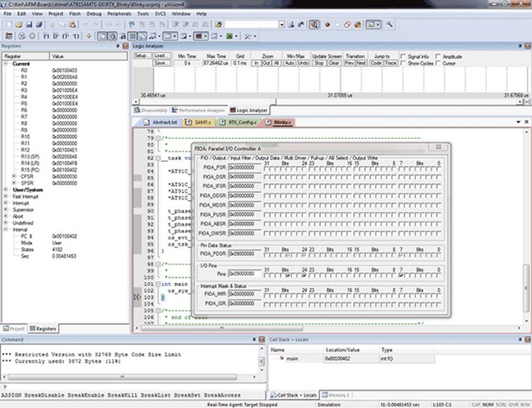
Task: Open Find in Files from the toolbar
Action: point(219,25)
